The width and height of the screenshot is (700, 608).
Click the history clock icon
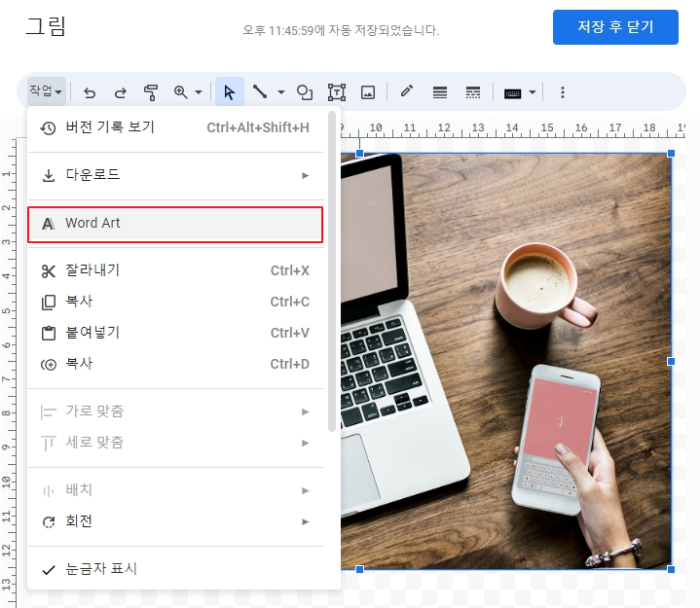tap(48, 128)
